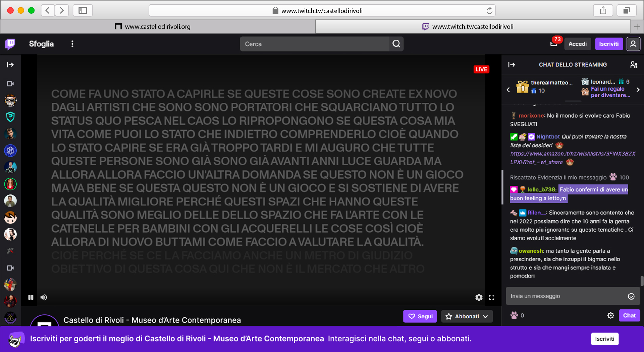Open the Safari share menu

[603, 10]
